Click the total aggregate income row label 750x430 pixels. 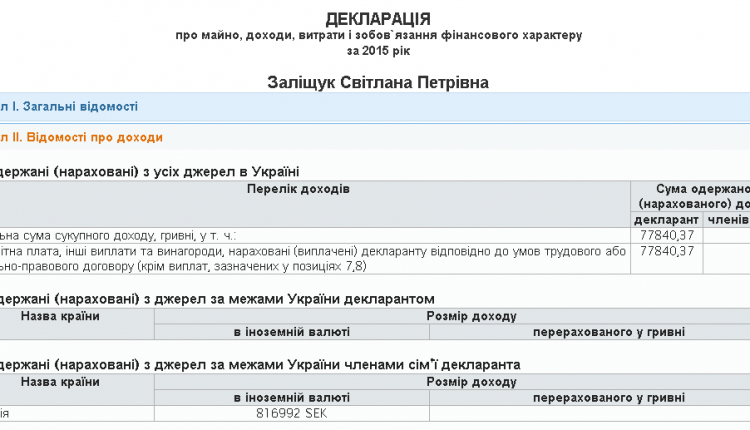[x=117, y=236]
